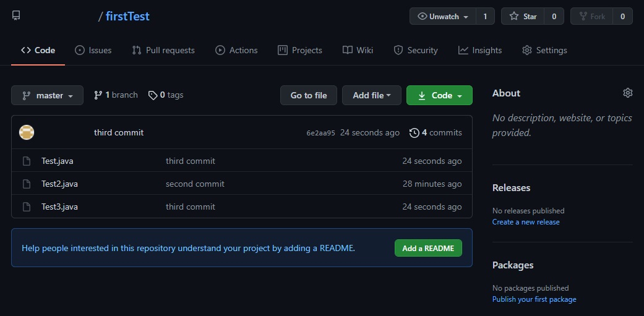View the 0 tags link
Image resolution: width=644 pixels, height=316 pixels.
tap(166, 95)
